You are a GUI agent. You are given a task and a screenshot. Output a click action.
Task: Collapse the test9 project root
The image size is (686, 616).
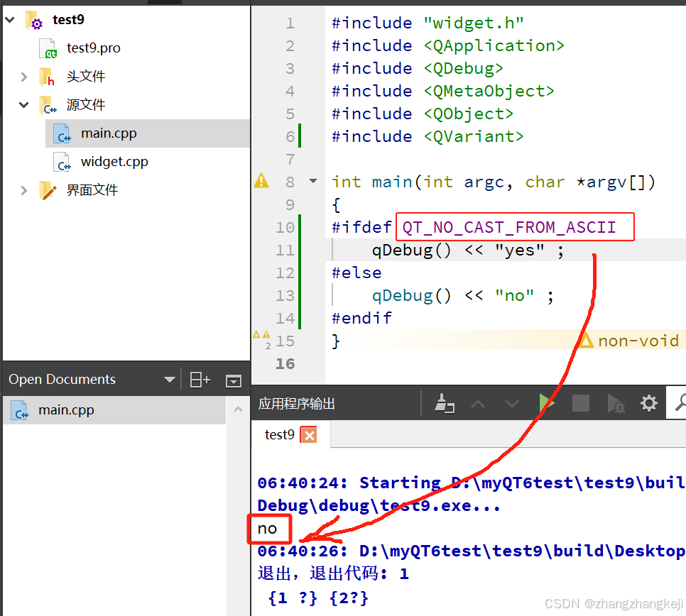coord(10,20)
